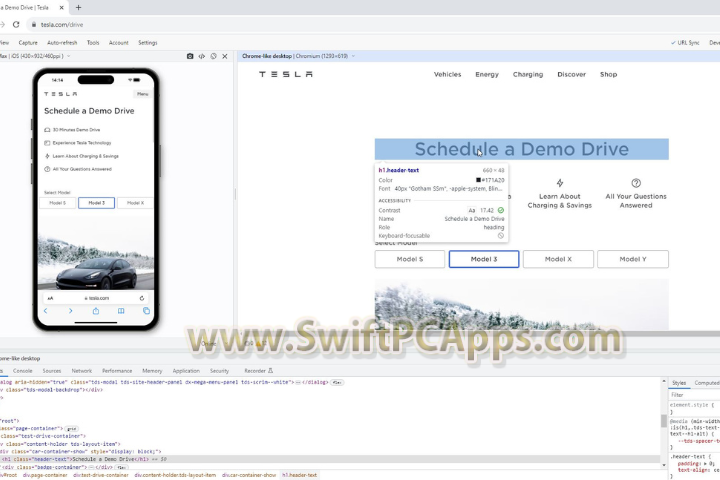The width and height of the screenshot is (720, 480).
Task: Switch to the Network tab in DevTools
Action: point(82,371)
